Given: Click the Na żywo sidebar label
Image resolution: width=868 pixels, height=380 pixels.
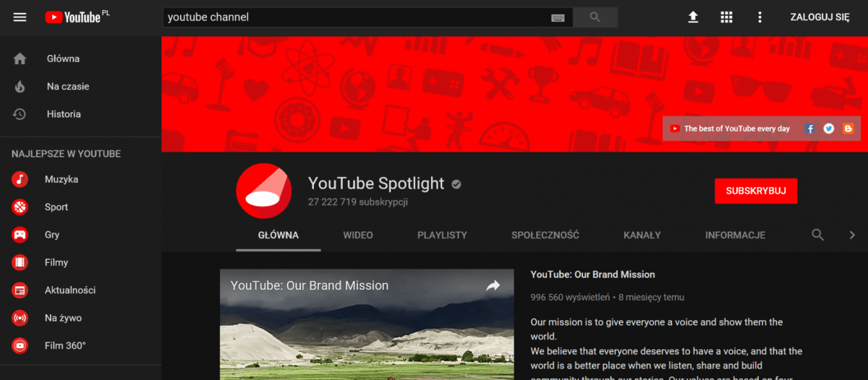Looking at the screenshot, I should [63, 318].
